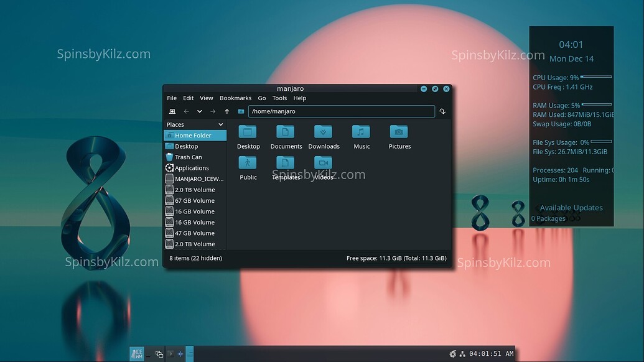Click the back navigation arrow
Image resolution: width=644 pixels, height=362 pixels.
pyautogui.click(x=186, y=111)
